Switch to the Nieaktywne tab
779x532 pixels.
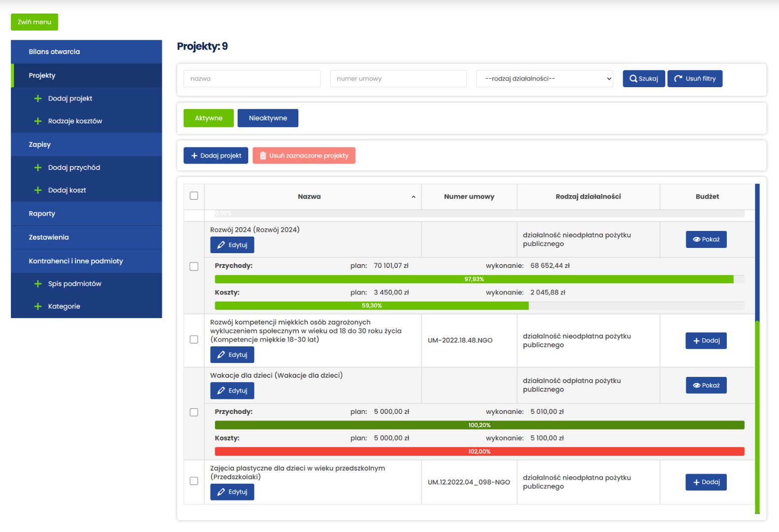tap(268, 118)
